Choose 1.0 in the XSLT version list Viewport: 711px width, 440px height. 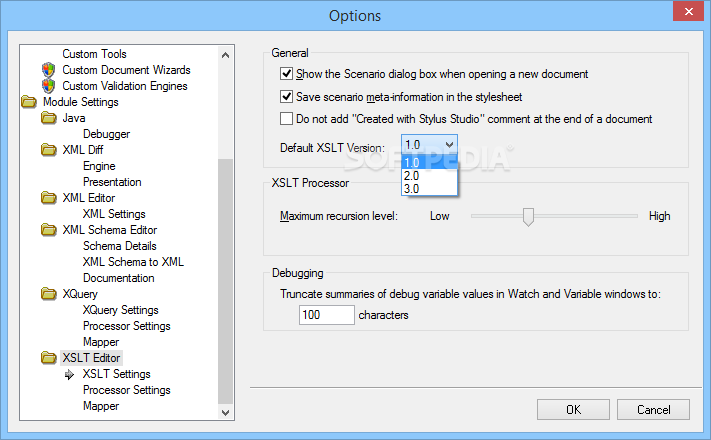pos(429,162)
